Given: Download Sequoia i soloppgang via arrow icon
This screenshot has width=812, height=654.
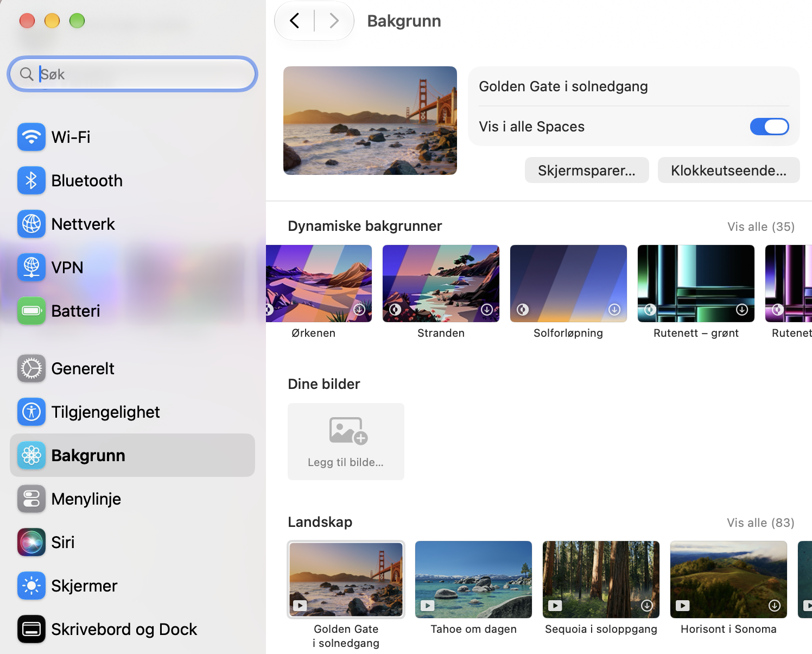Looking at the screenshot, I should [x=647, y=605].
